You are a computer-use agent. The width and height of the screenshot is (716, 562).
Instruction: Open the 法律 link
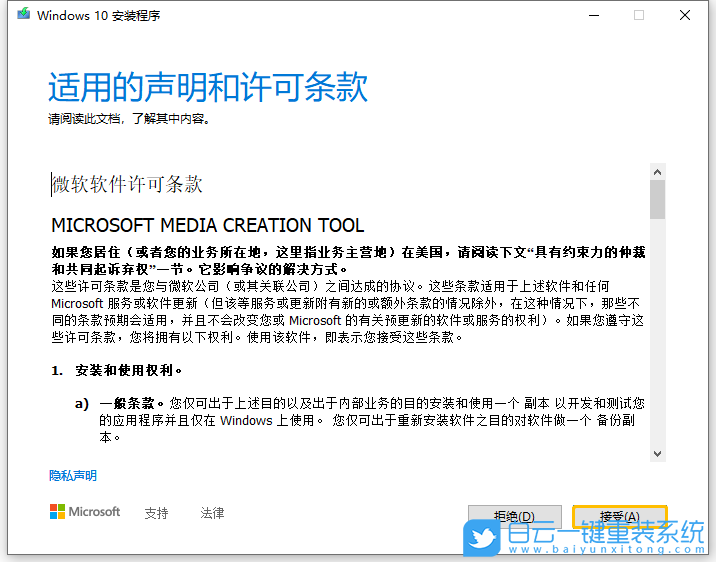[x=212, y=513]
